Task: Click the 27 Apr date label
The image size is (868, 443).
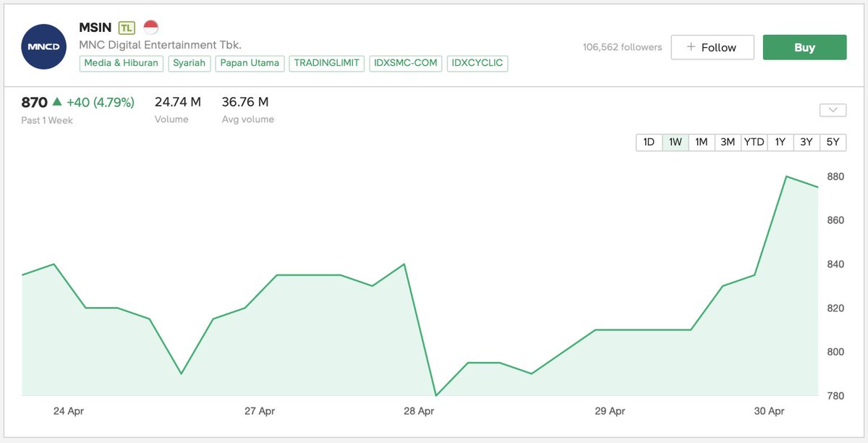Action: click(x=260, y=411)
